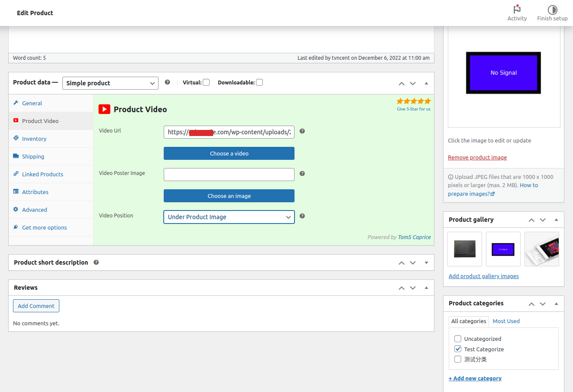Click the video icon beside the Product Video tab
Image resolution: width=573 pixels, height=392 pixels.
click(x=16, y=120)
